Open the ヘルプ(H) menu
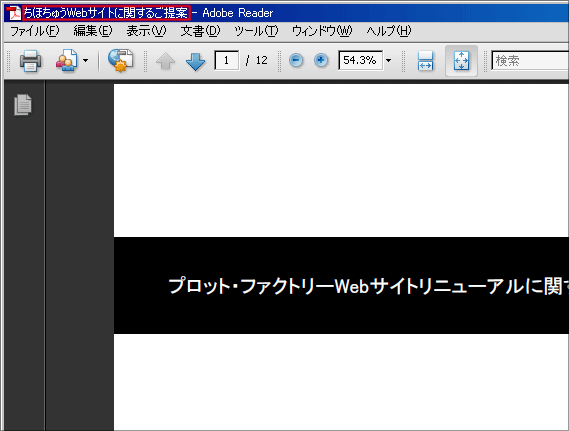Image resolution: width=569 pixels, height=431 pixels. (389, 31)
